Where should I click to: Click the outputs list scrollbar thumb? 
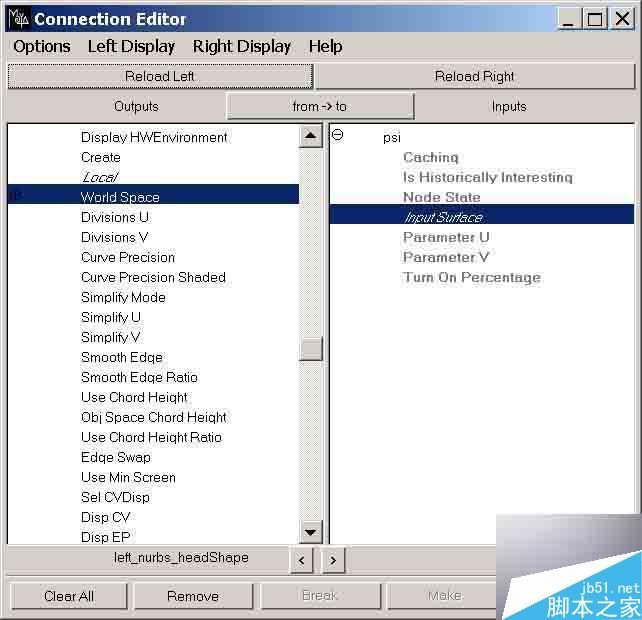coord(310,348)
